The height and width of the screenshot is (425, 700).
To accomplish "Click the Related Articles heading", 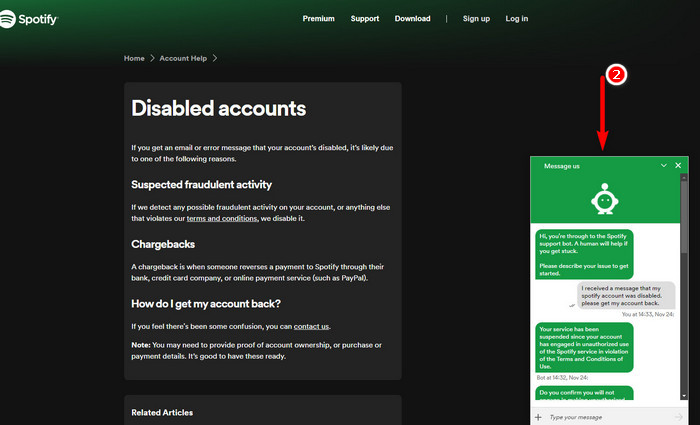I will [162, 413].
